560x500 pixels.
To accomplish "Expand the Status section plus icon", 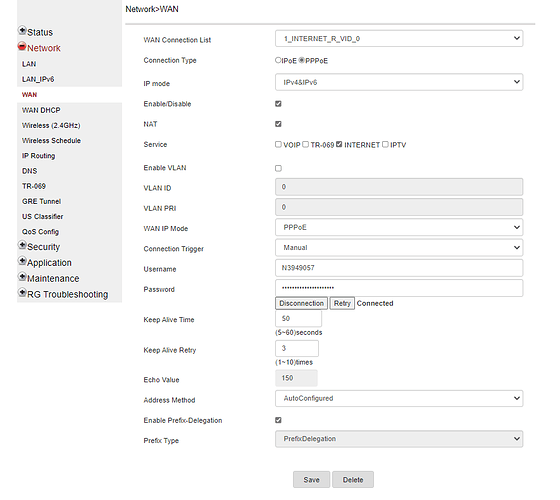I will coord(22,31).
